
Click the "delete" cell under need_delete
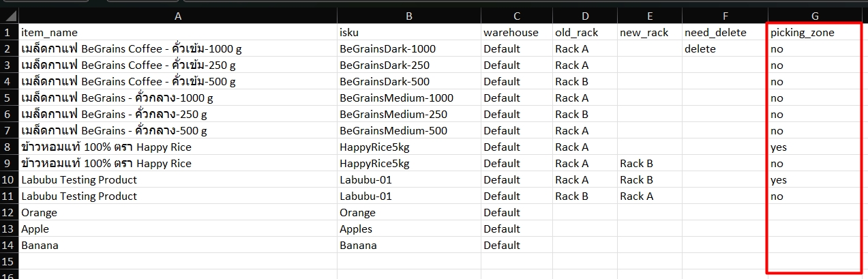pos(700,48)
